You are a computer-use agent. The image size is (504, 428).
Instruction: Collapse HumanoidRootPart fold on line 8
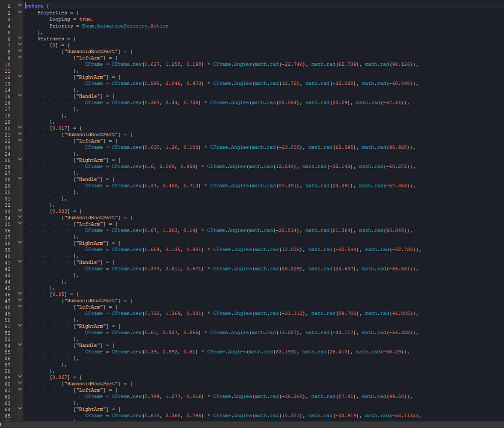20,51
